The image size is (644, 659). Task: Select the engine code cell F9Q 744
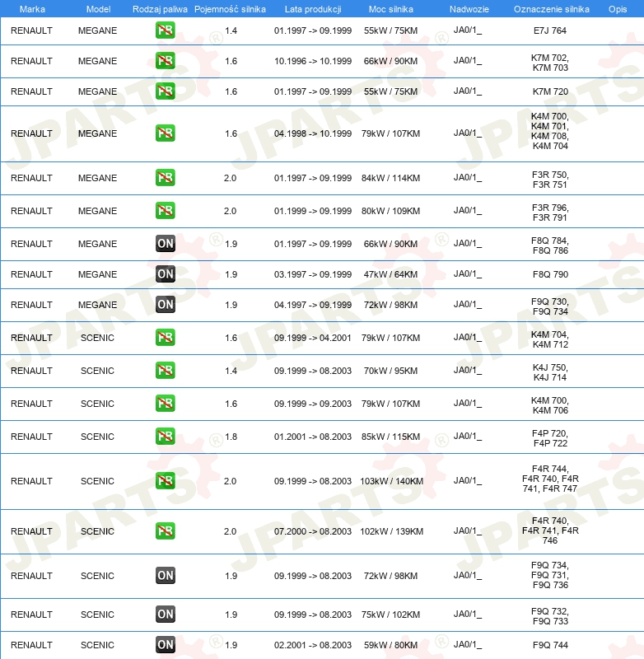point(550,645)
